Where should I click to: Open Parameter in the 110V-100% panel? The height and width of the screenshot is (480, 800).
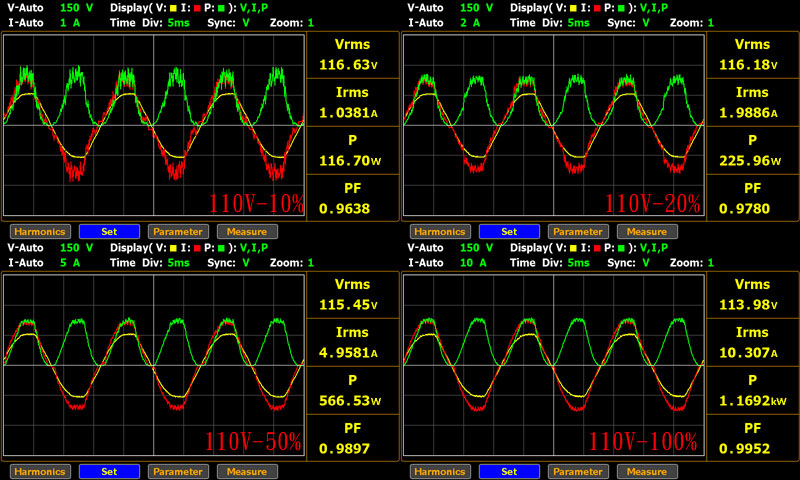coord(578,471)
